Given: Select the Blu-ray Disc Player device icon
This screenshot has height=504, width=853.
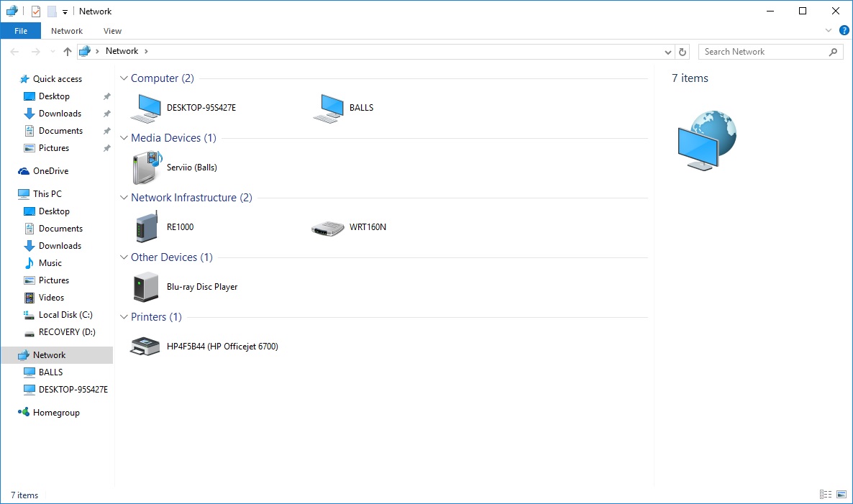Looking at the screenshot, I should click(146, 287).
